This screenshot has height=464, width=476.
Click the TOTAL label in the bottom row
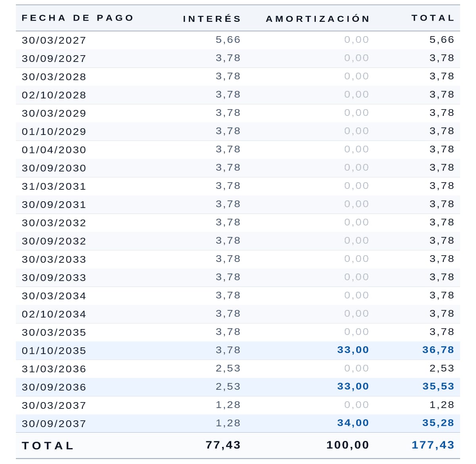click(x=48, y=446)
